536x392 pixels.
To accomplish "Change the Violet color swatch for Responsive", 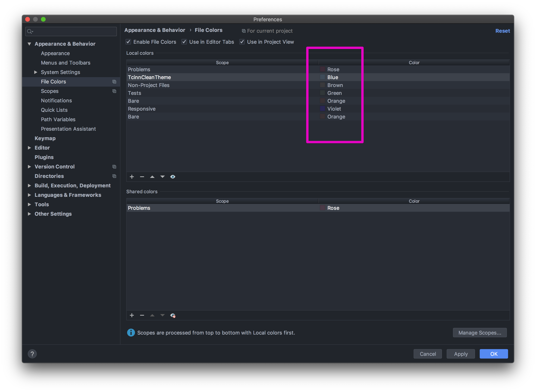I will point(322,109).
